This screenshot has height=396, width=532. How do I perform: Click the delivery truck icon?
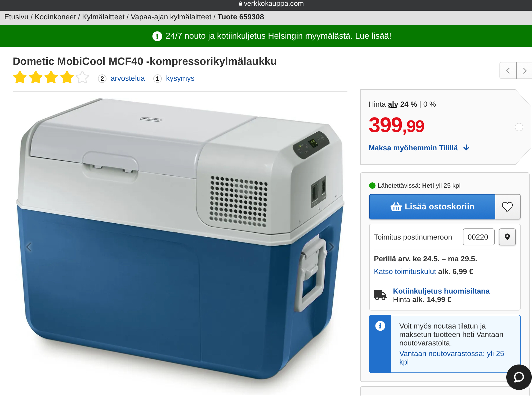pyautogui.click(x=380, y=295)
